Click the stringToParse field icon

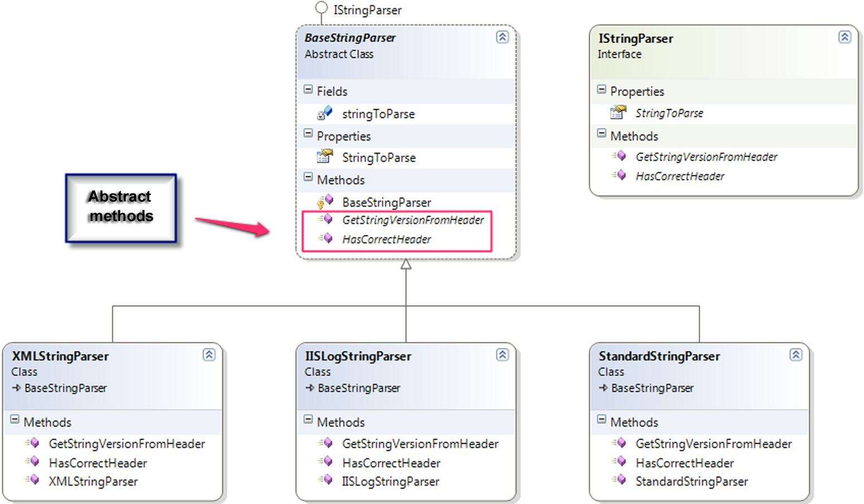(x=324, y=113)
